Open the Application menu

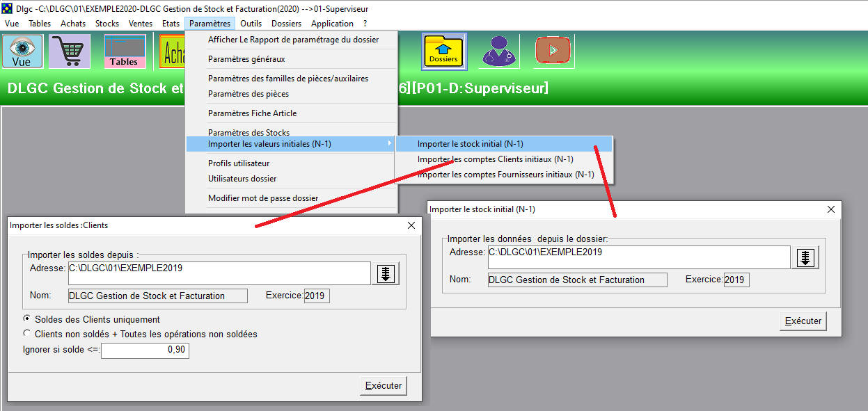point(332,23)
